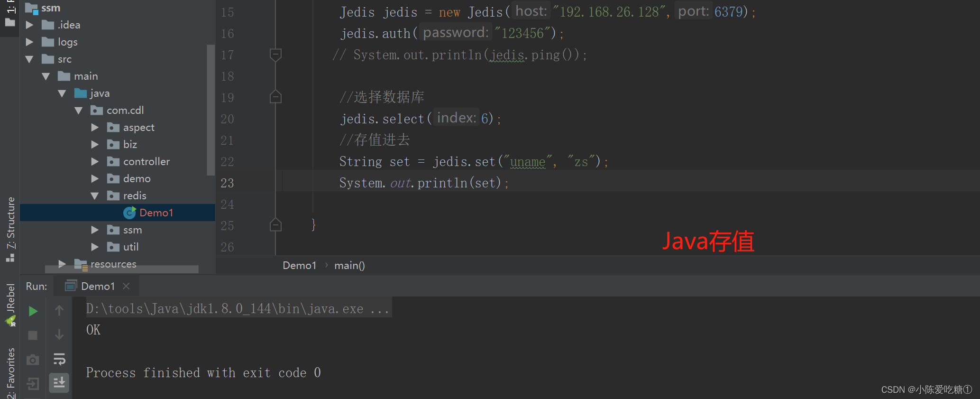Click the up stack trace arrow
980x399 pixels.
click(x=59, y=311)
